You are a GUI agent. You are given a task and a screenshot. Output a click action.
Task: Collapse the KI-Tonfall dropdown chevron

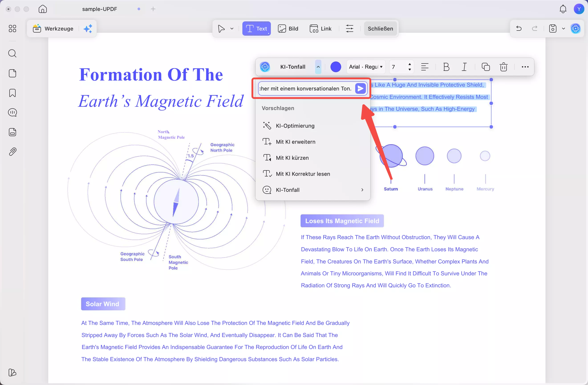pos(318,67)
